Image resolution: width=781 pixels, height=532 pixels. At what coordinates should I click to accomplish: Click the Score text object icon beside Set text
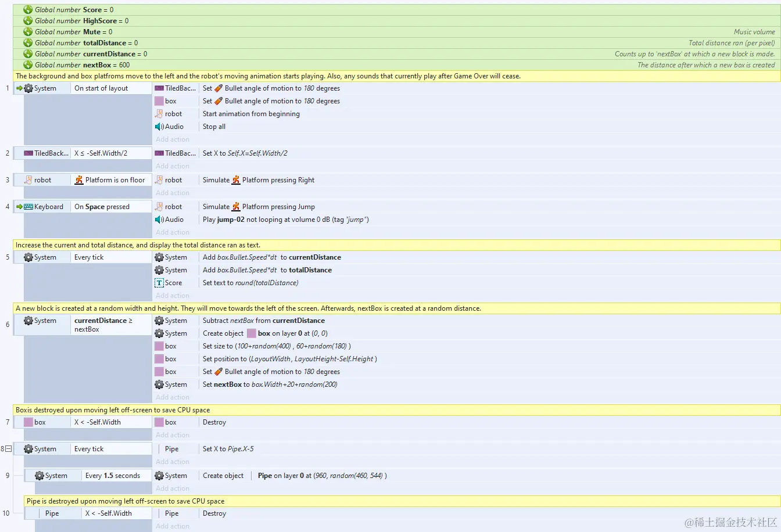[x=159, y=283]
